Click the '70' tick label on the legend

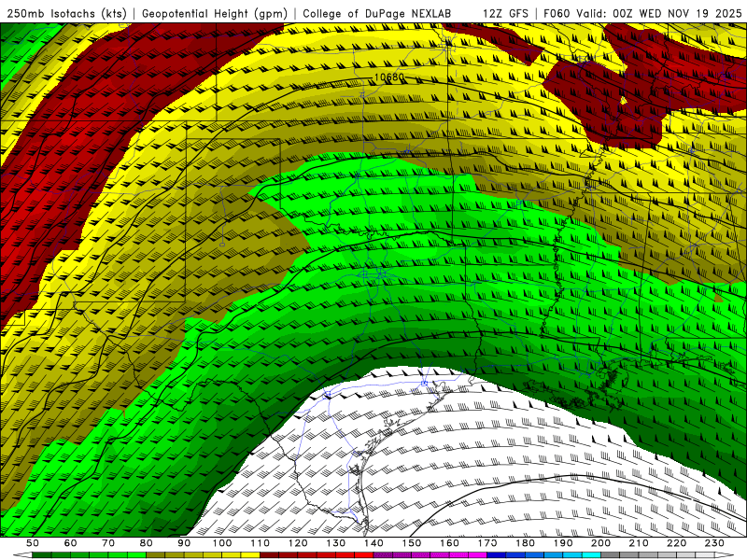(x=108, y=543)
